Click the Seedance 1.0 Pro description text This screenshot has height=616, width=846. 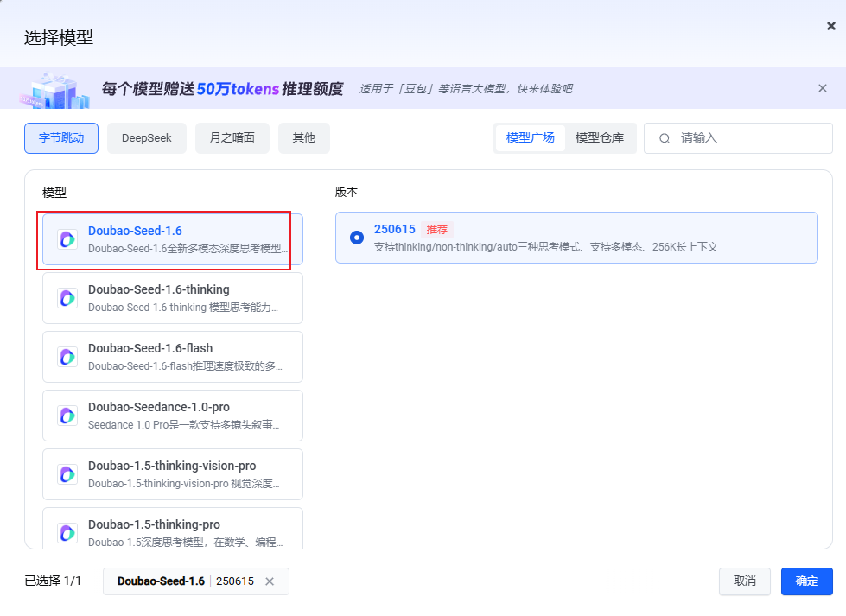click(183, 425)
